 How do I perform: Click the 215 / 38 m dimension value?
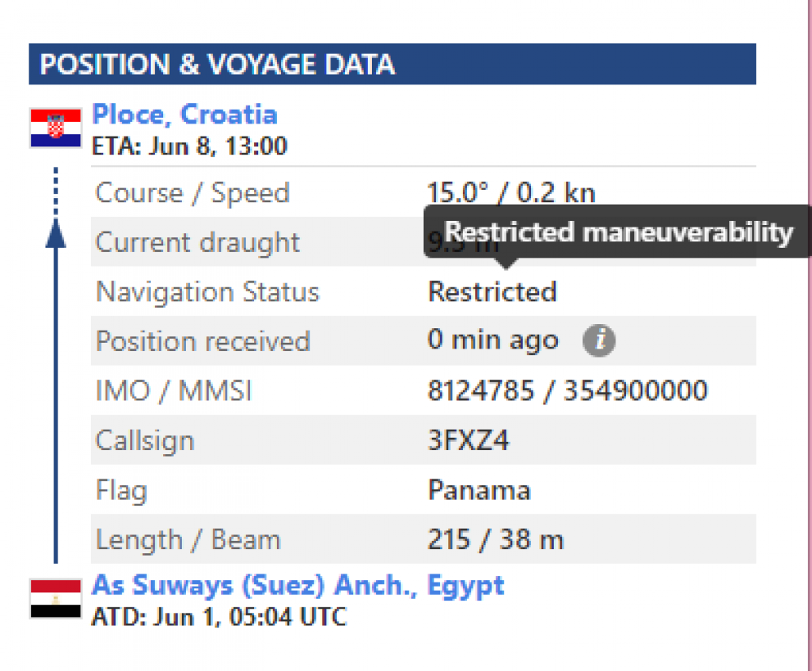pyautogui.click(x=495, y=539)
